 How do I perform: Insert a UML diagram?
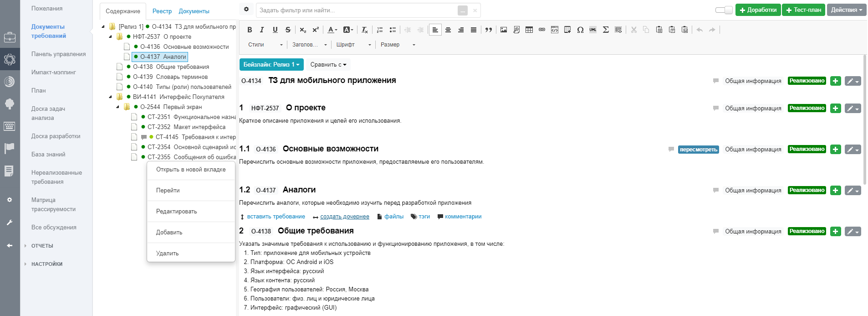pos(592,30)
